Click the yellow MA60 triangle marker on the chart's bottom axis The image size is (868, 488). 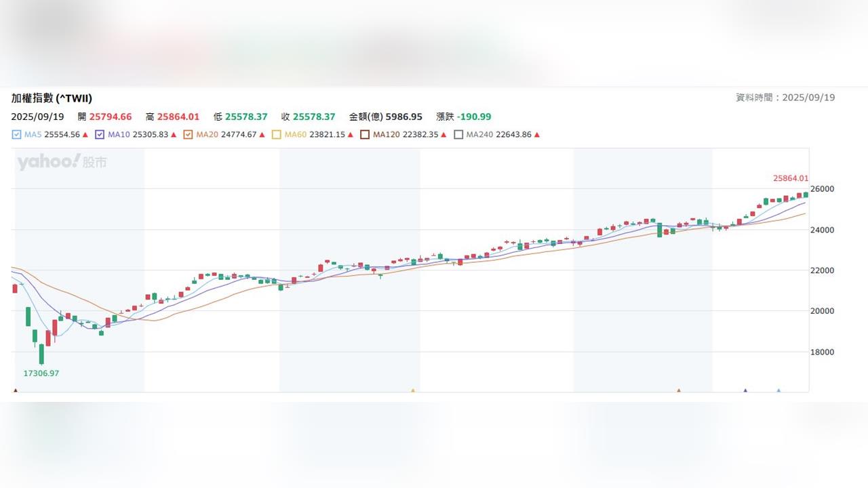click(x=412, y=390)
